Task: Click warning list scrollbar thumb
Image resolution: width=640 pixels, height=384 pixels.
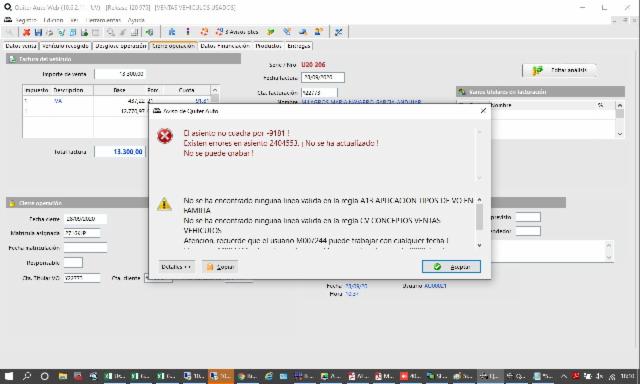Action: tap(479, 216)
